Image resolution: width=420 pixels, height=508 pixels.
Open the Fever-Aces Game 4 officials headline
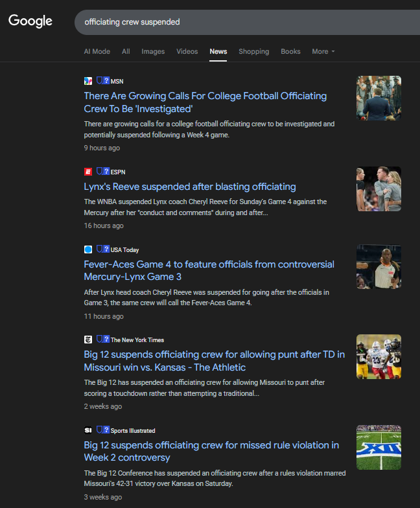click(x=209, y=264)
